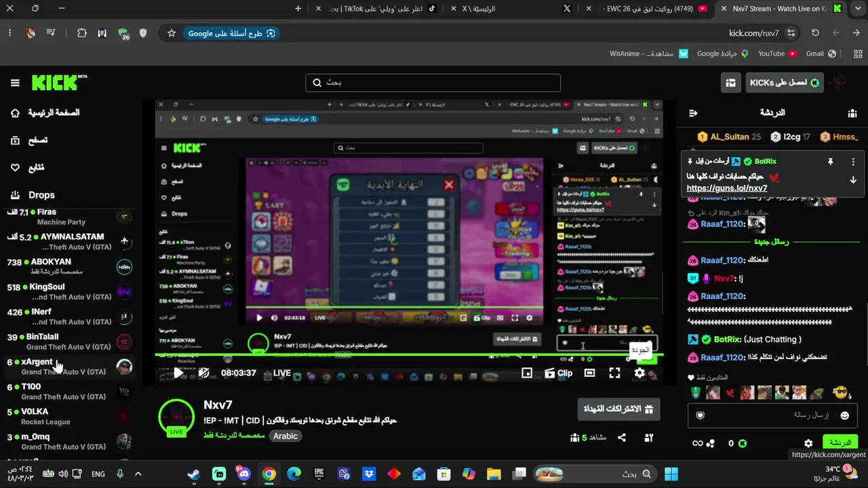Viewport: 868px width, 488px height.
Task: Unpin the pinned chat message
Action: tap(830, 162)
